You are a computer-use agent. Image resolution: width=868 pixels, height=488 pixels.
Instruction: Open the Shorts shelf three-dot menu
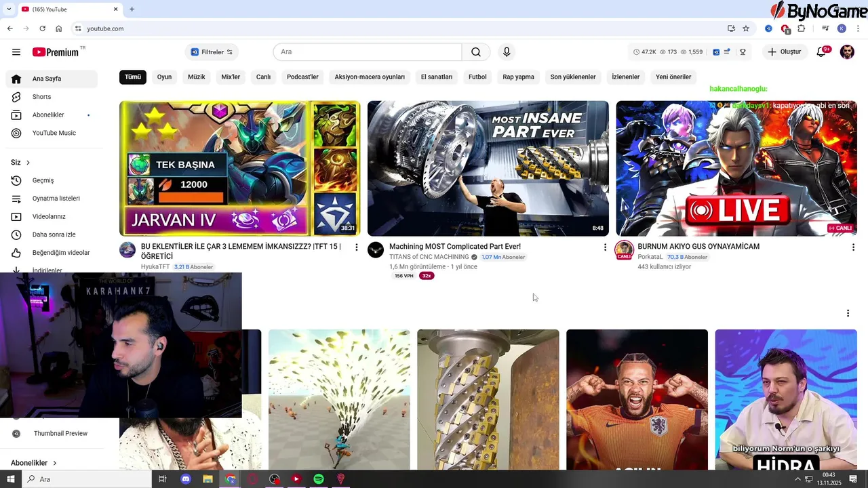pos(848,313)
